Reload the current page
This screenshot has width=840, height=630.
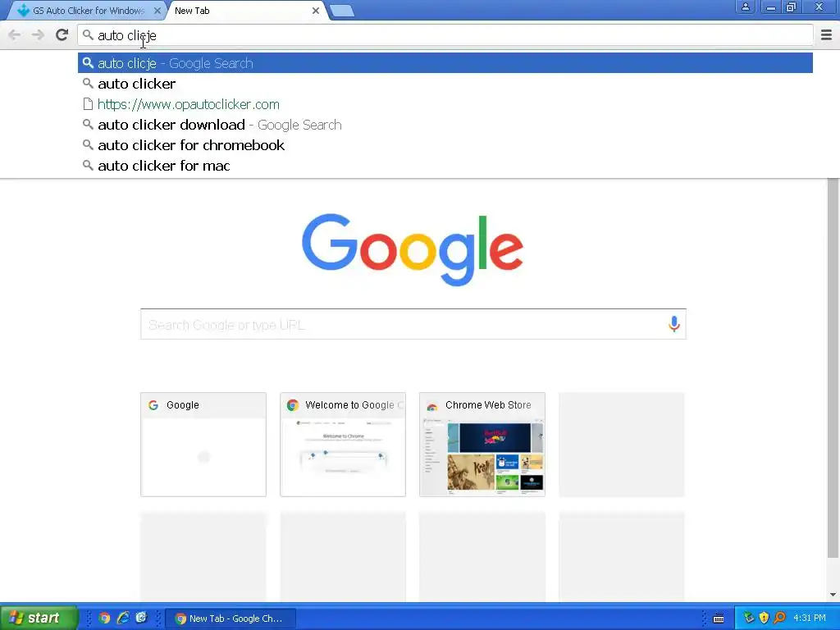tap(62, 35)
